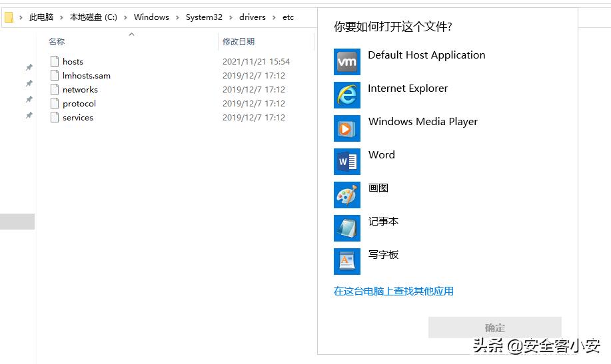Viewport: 611px width, 364px height.
Task: Click the pin icon beside the lmhosts.sam row
Action: pos(29,83)
